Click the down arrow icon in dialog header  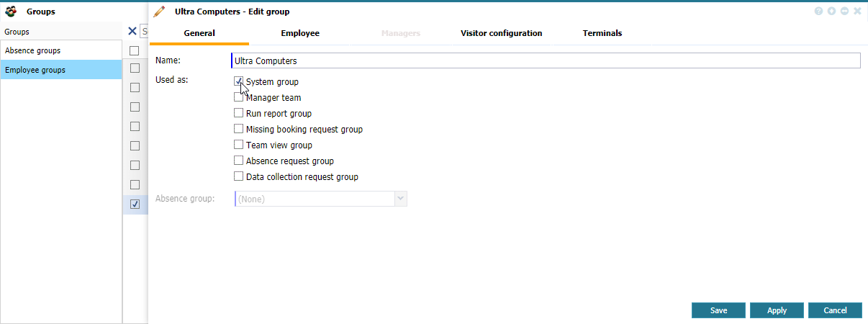832,12
